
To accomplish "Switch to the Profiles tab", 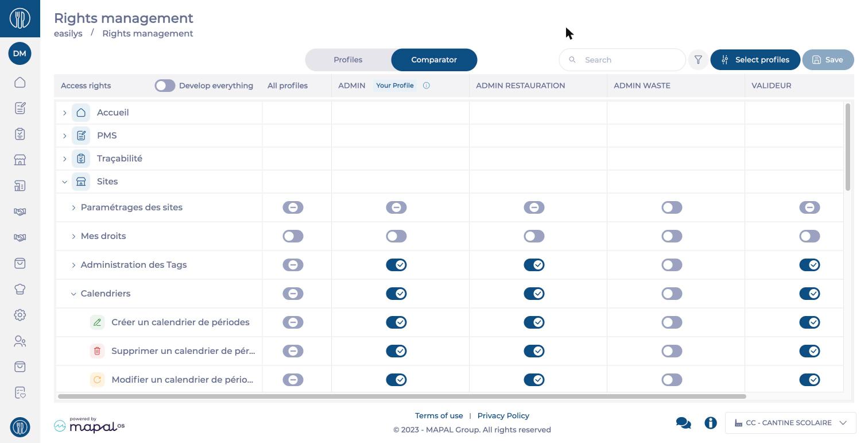I will tap(348, 60).
